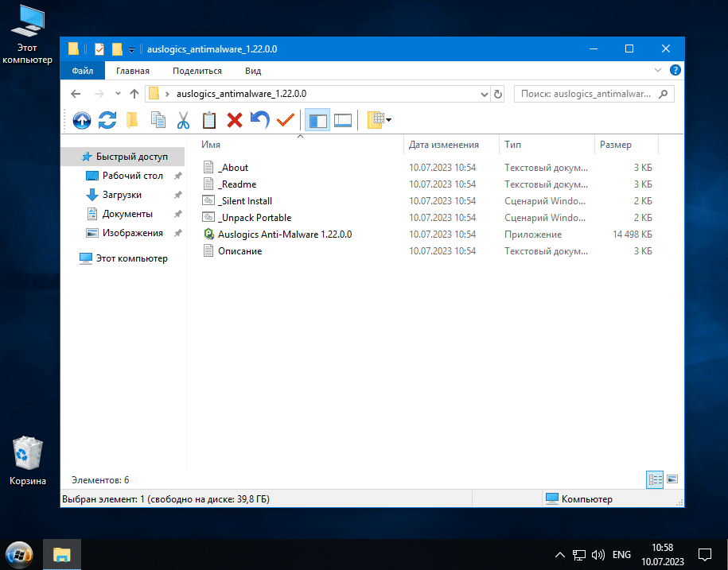
Task: Open the Корзина recycle bin icon
Action: [x=27, y=460]
